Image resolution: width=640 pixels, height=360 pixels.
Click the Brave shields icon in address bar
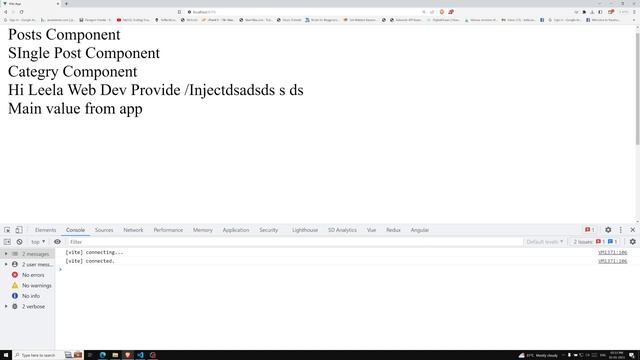pos(442,12)
